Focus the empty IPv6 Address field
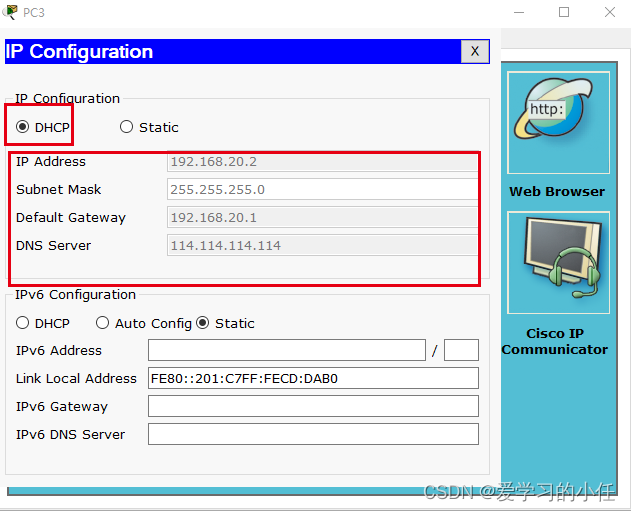Image resolution: width=631 pixels, height=511 pixels. point(287,350)
